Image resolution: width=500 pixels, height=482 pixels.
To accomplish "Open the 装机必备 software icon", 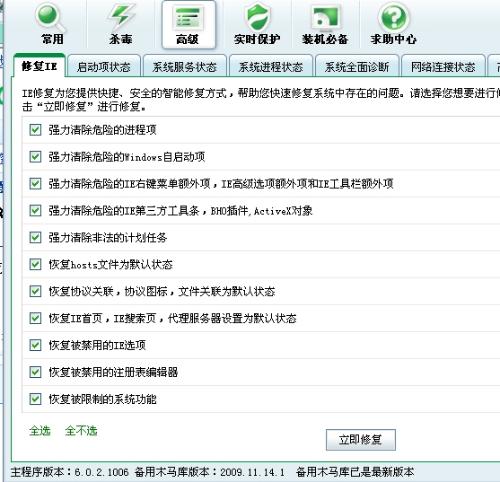I will click(x=325, y=18).
